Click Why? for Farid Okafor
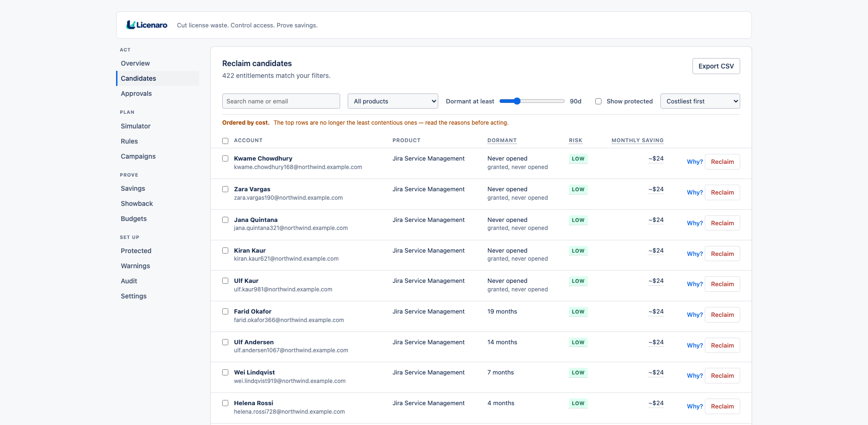The height and width of the screenshot is (425, 868). click(694, 314)
